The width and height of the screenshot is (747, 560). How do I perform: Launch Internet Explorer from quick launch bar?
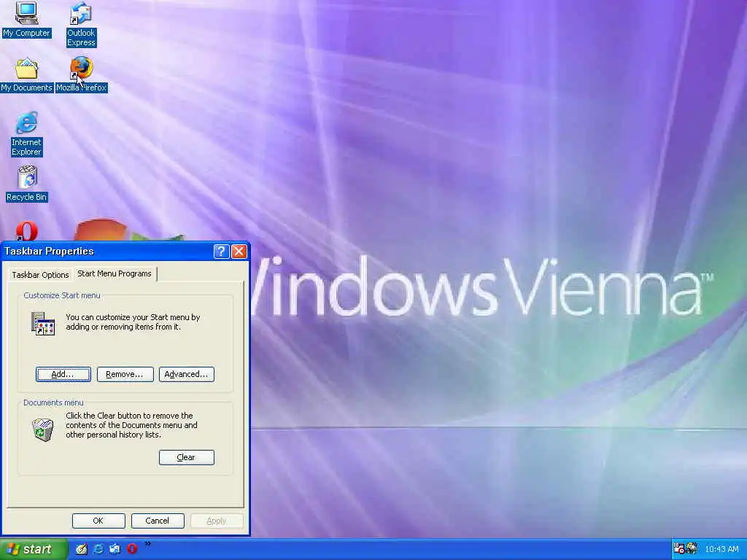pos(98,549)
